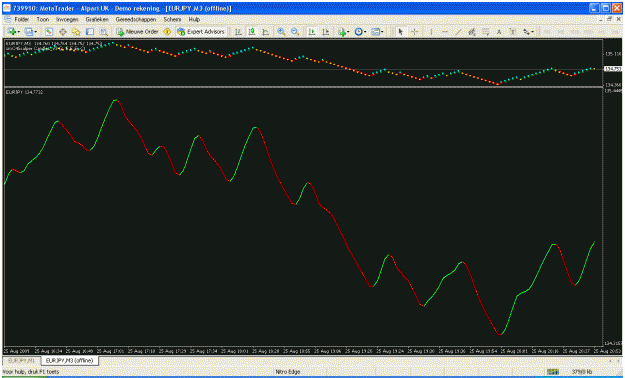Select the text label 'T' tool
The height and width of the screenshot is (378, 625).
513,32
